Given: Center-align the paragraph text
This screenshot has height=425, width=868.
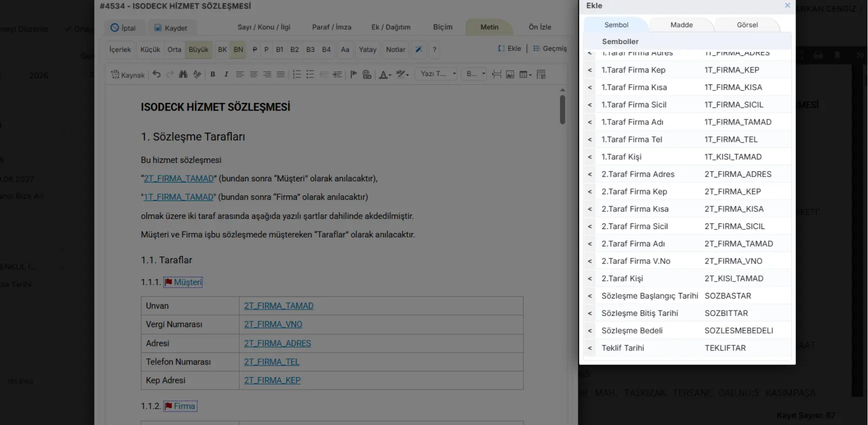Looking at the screenshot, I should 254,74.
